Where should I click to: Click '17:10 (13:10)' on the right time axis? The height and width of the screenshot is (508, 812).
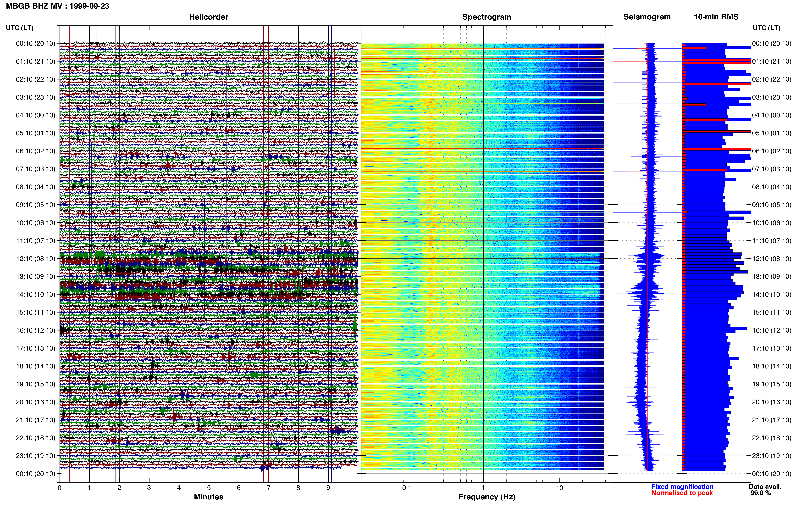tap(772, 348)
